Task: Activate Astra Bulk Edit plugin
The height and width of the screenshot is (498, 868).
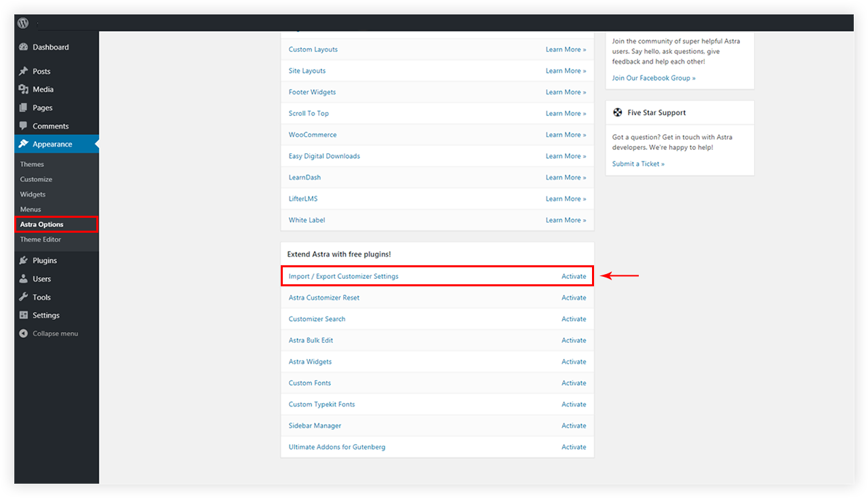Action: coord(574,341)
